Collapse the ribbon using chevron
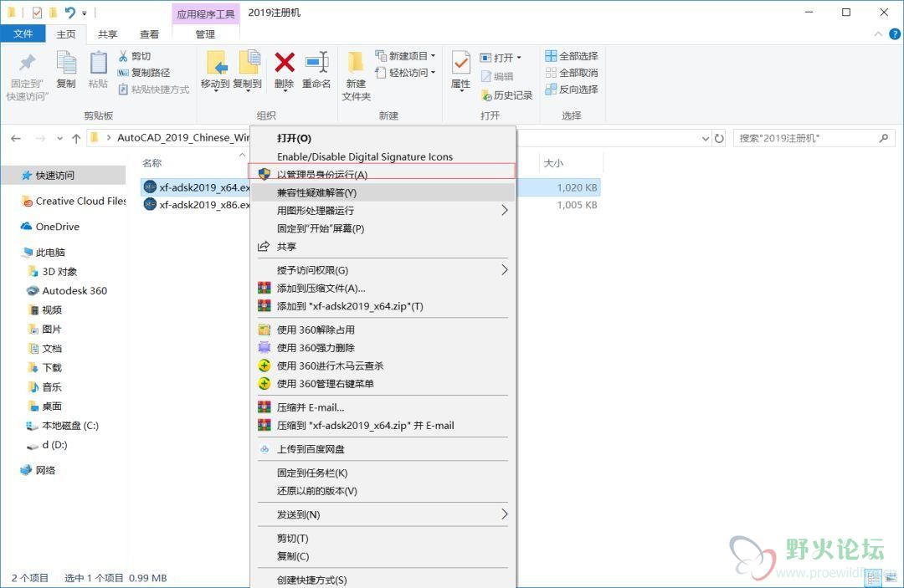This screenshot has width=904, height=588. 878,34
